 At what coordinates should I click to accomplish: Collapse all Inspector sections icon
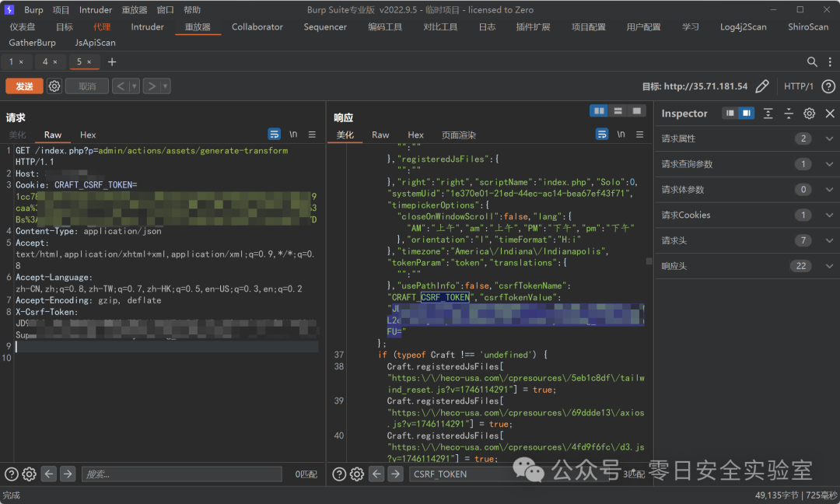click(x=789, y=114)
